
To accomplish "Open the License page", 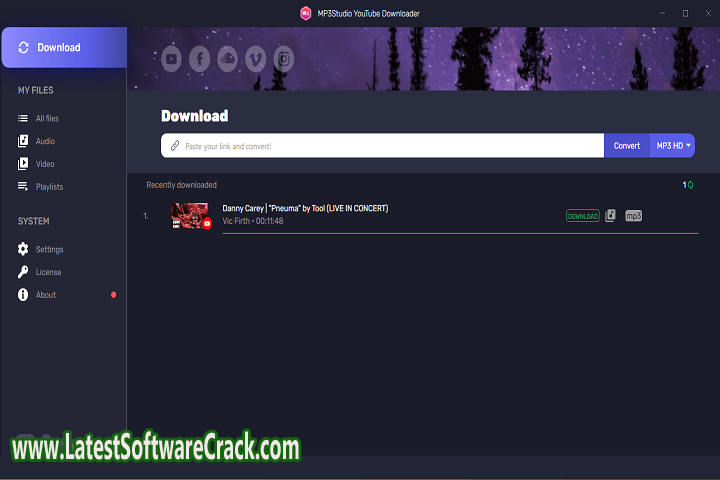I will pos(48,272).
